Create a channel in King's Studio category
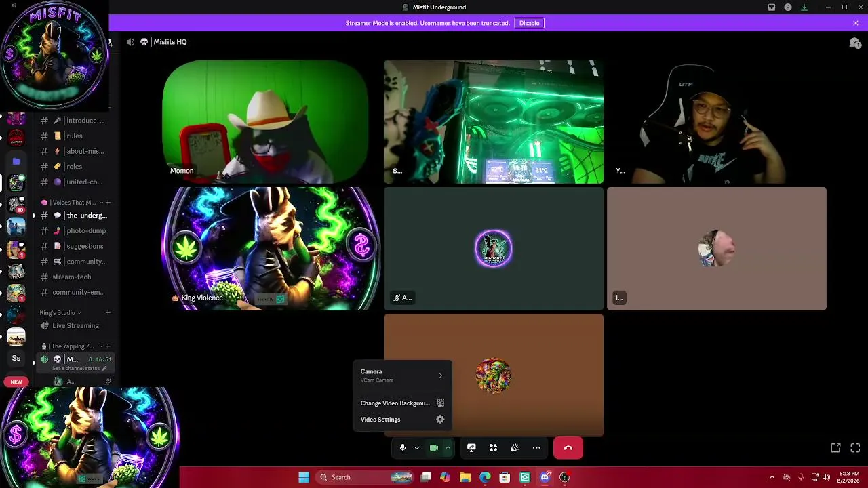The height and width of the screenshot is (488, 868). click(108, 313)
